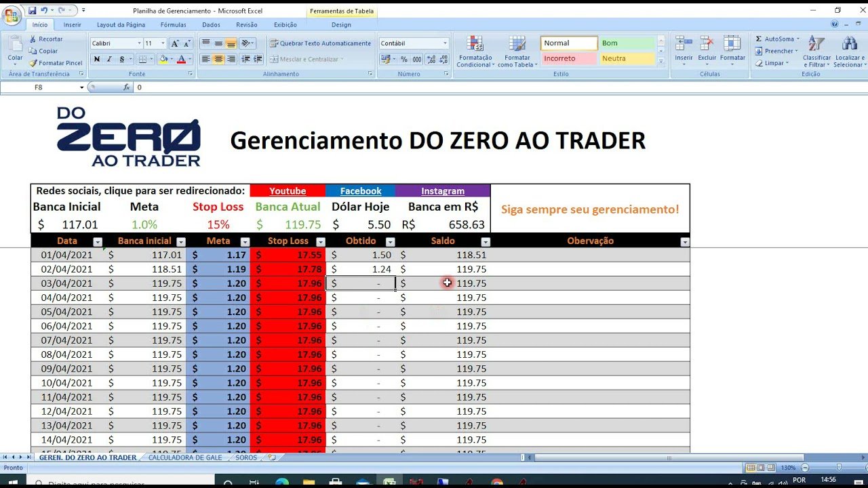The height and width of the screenshot is (488, 868).
Task: Cut selection with Recortar
Action: (x=46, y=39)
